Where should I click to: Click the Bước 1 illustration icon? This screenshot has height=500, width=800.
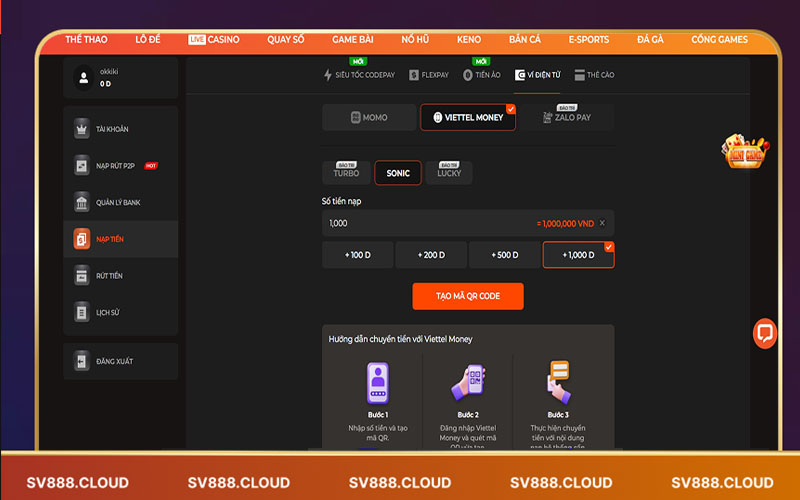[378, 383]
